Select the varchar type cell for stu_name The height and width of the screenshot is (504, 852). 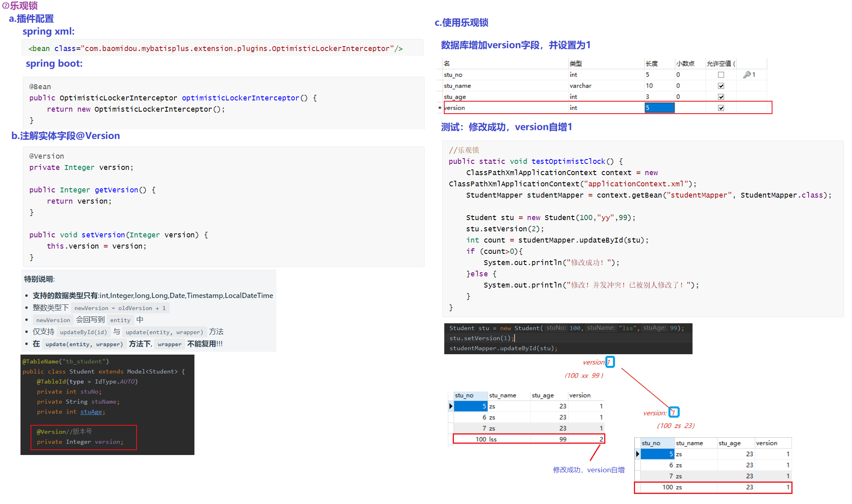[580, 86]
